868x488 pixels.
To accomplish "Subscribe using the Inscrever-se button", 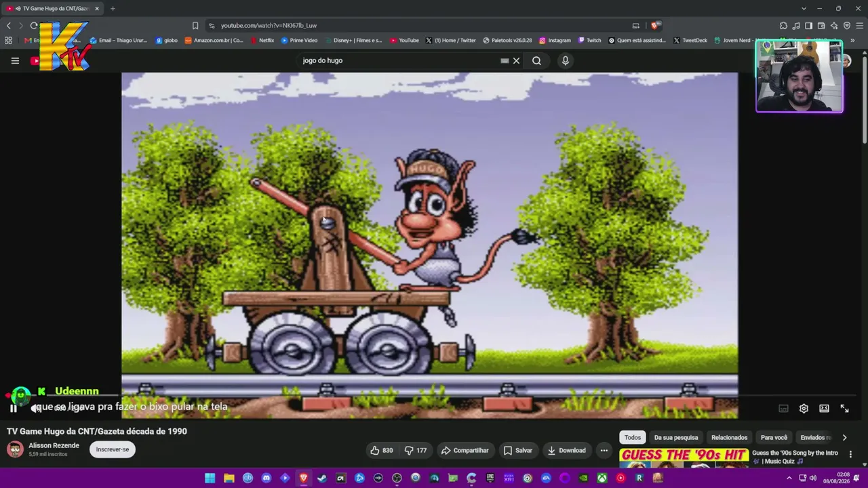I will pos(113,449).
